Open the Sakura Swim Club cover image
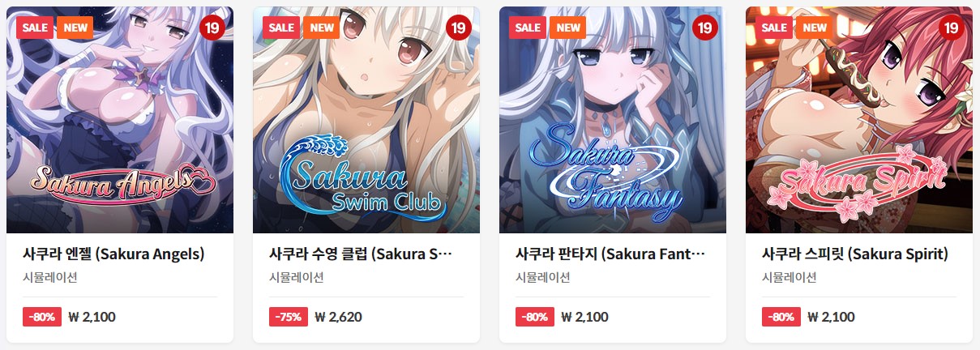This screenshot has width=980, height=350. click(366, 120)
